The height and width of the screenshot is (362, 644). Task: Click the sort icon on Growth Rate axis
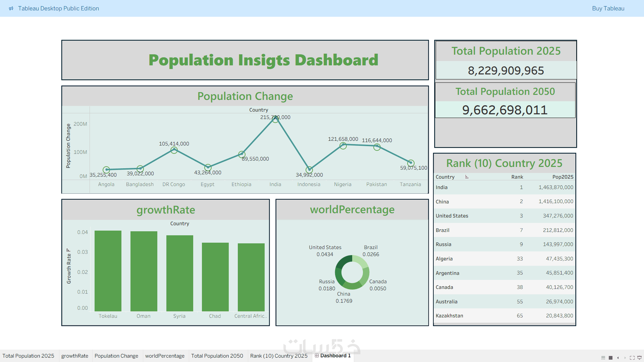(68, 250)
